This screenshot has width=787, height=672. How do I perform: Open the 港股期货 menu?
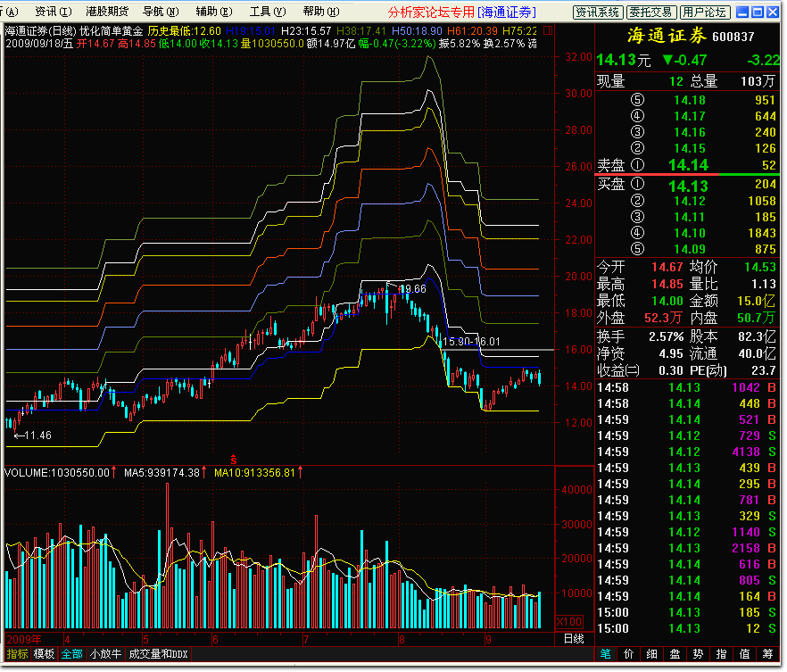[x=107, y=12]
